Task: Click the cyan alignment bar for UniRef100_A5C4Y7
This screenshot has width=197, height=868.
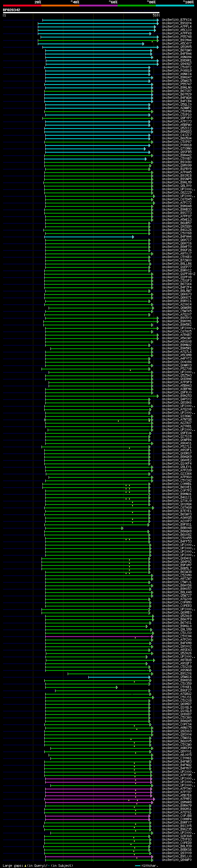Action: 91,44
